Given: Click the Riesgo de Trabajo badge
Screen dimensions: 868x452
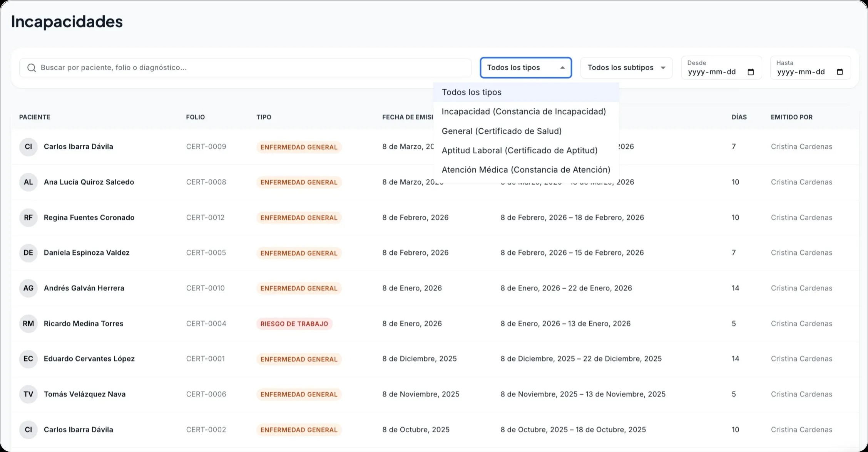Looking at the screenshot, I should point(294,324).
